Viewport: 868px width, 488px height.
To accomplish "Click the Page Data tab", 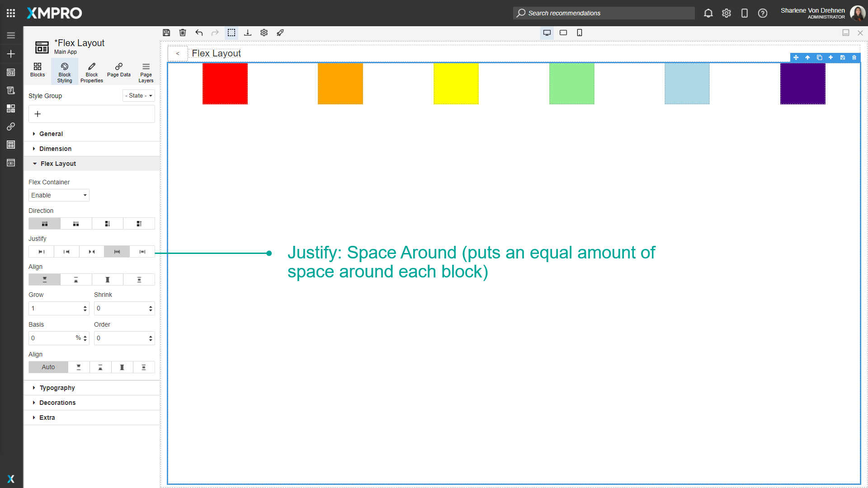I will [118, 71].
